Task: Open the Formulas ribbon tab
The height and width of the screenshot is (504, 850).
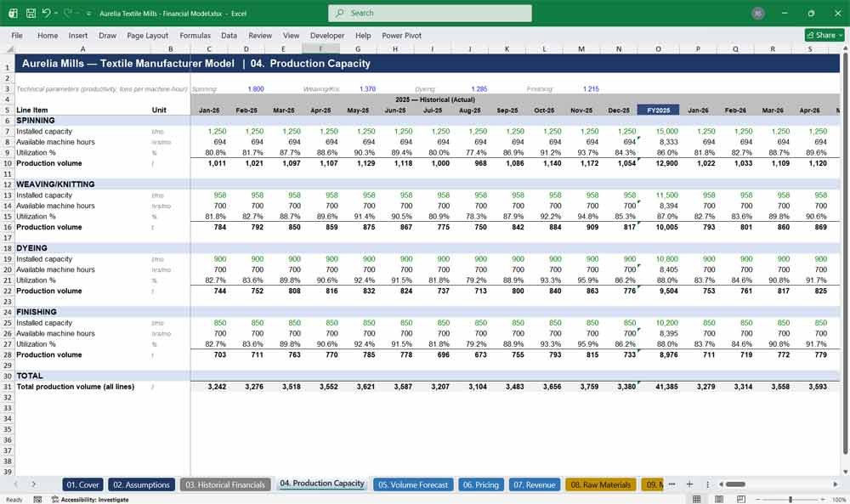Action: [x=195, y=35]
